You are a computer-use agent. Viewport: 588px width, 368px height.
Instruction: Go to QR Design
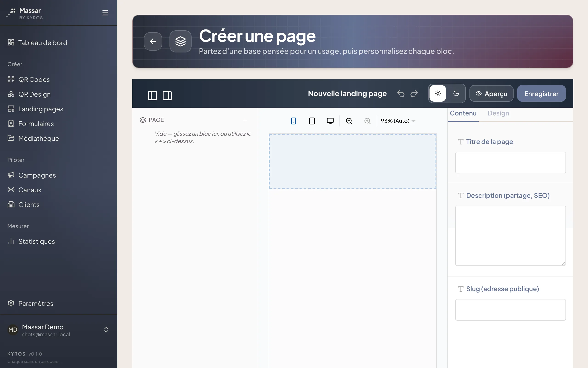(x=58, y=94)
